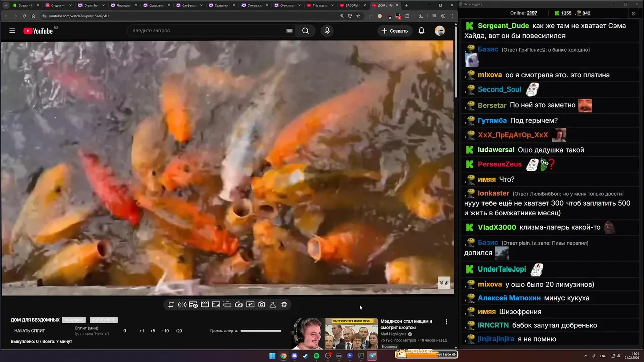
Task: Click the audio boost icon in player toolbar
Action: click(182, 304)
